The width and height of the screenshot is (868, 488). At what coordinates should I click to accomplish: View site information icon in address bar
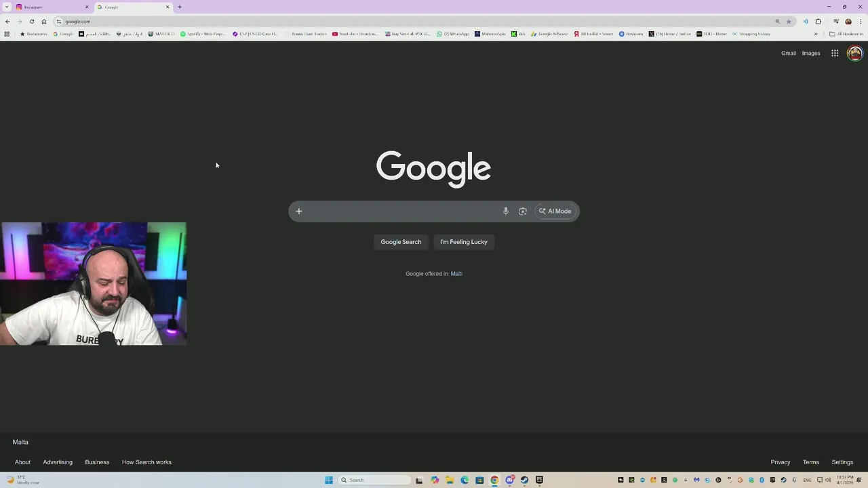(59, 21)
